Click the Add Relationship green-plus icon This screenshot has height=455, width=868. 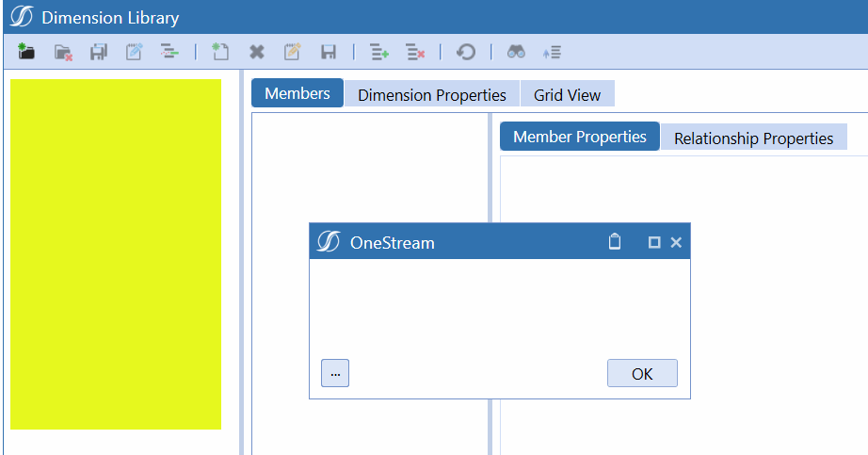(379, 52)
